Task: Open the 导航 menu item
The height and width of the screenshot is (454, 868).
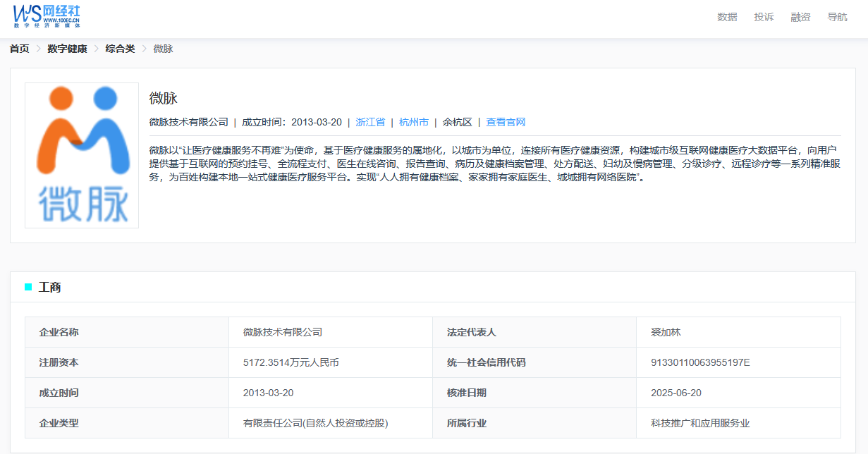Action: [837, 16]
